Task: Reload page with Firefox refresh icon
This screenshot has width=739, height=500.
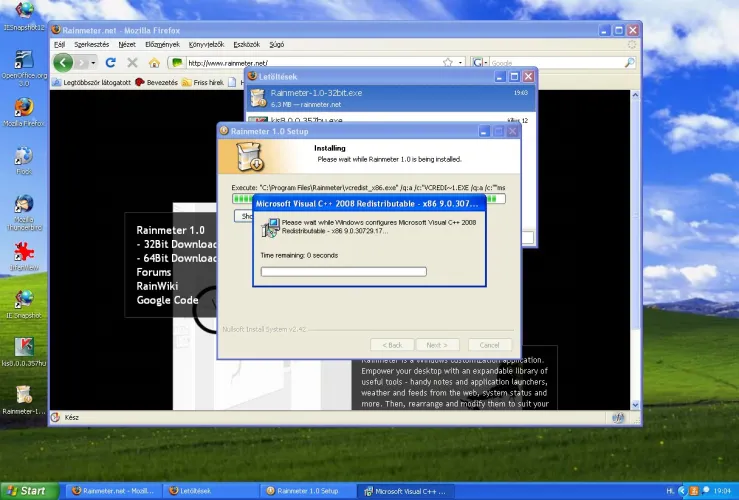Action: 111,63
